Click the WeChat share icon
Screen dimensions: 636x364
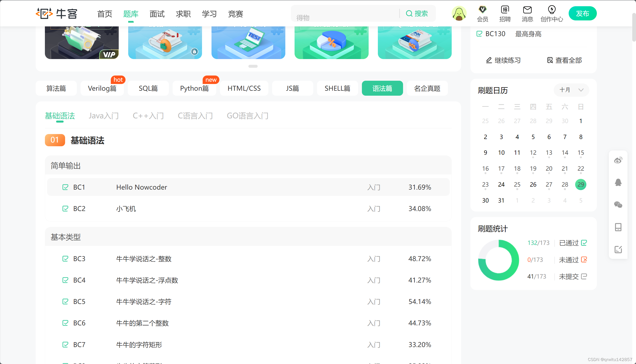pyautogui.click(x=618, y=205)
